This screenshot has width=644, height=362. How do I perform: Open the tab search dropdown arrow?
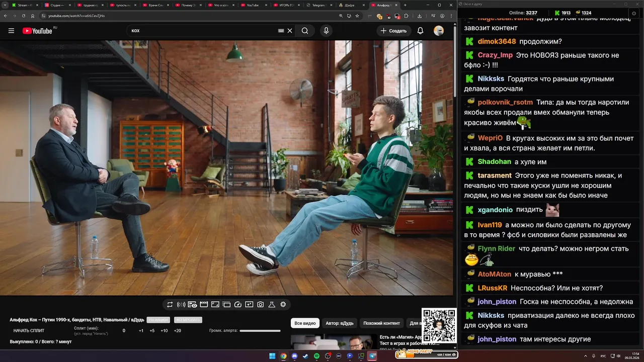point(5,5)
